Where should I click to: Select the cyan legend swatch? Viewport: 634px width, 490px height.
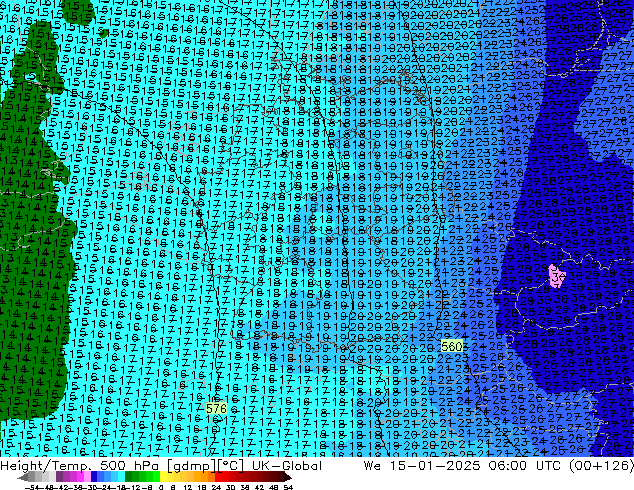pos(121,477)
